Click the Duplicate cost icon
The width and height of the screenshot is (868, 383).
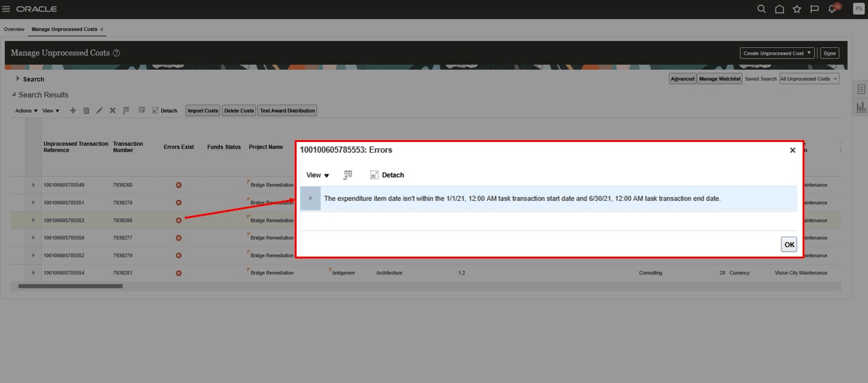[x=86, y=110]
